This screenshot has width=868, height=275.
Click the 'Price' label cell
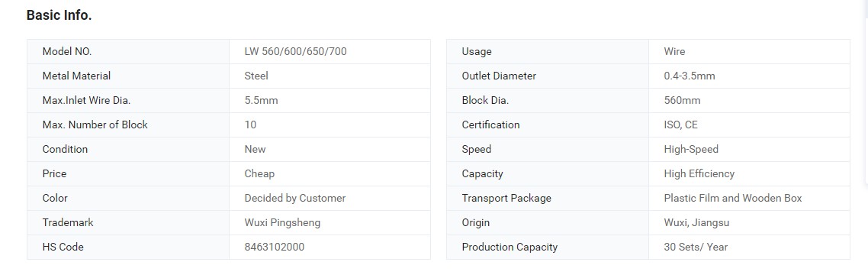pyautogui.click(x=128, y=173)
